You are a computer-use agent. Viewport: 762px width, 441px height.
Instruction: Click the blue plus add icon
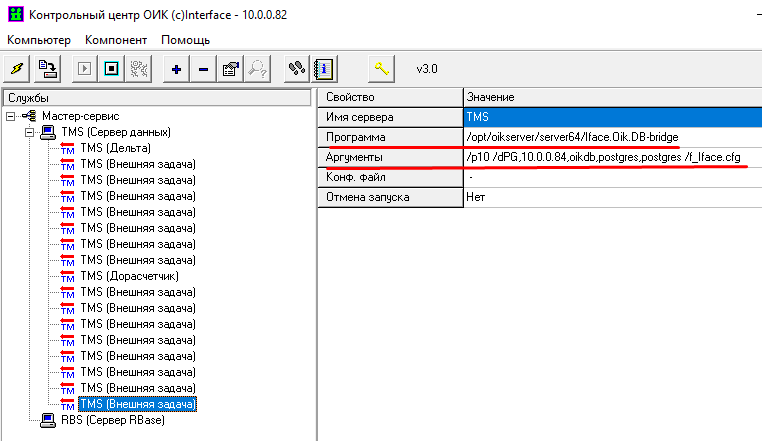click(x=177, y=69)
